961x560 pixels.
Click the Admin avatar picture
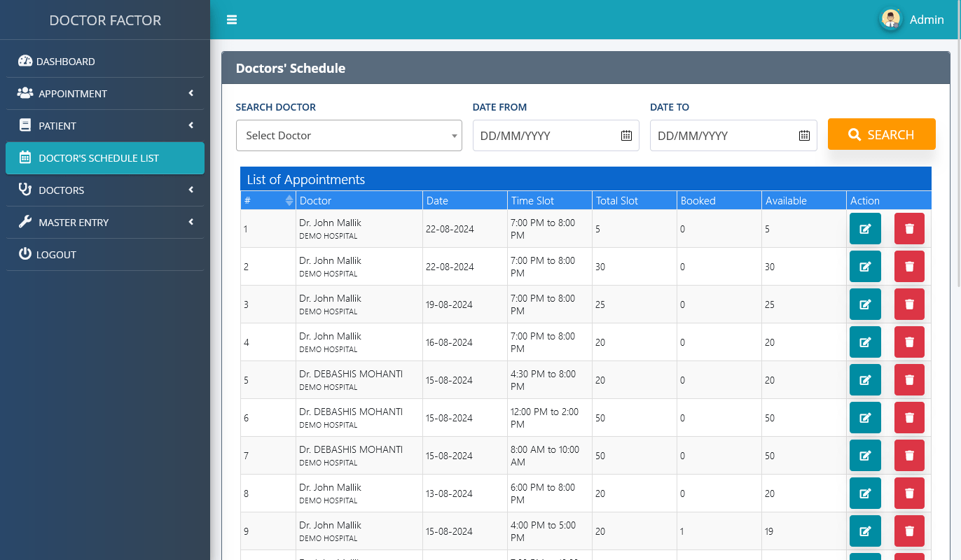click(890, 20)
